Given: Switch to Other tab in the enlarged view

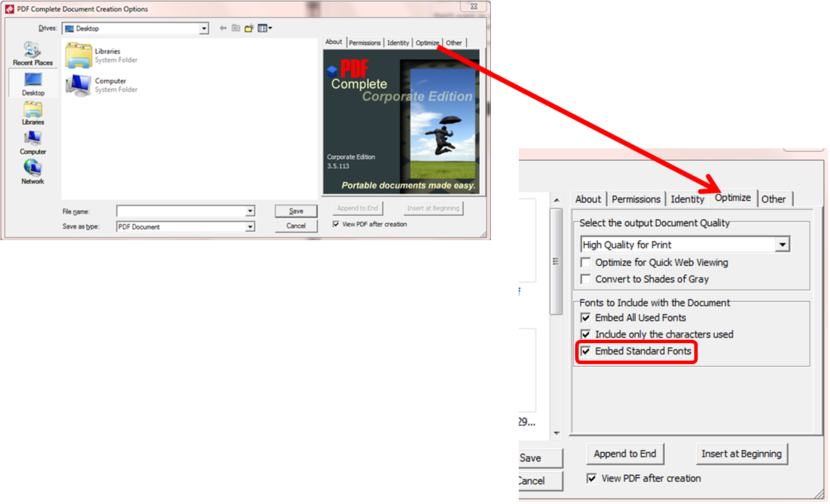Looking at the screenshot, I should tap(774, 199).
